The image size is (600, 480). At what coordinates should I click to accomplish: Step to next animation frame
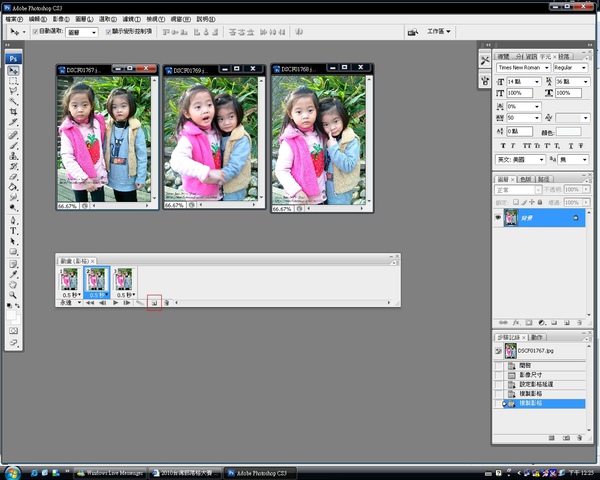pos(127,303)
